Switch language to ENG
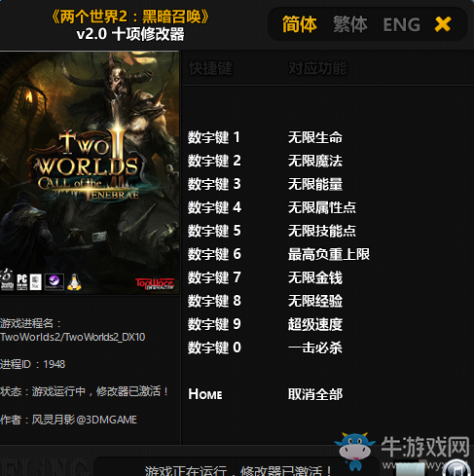Viewport: 474px width, 476px height. 402,24
